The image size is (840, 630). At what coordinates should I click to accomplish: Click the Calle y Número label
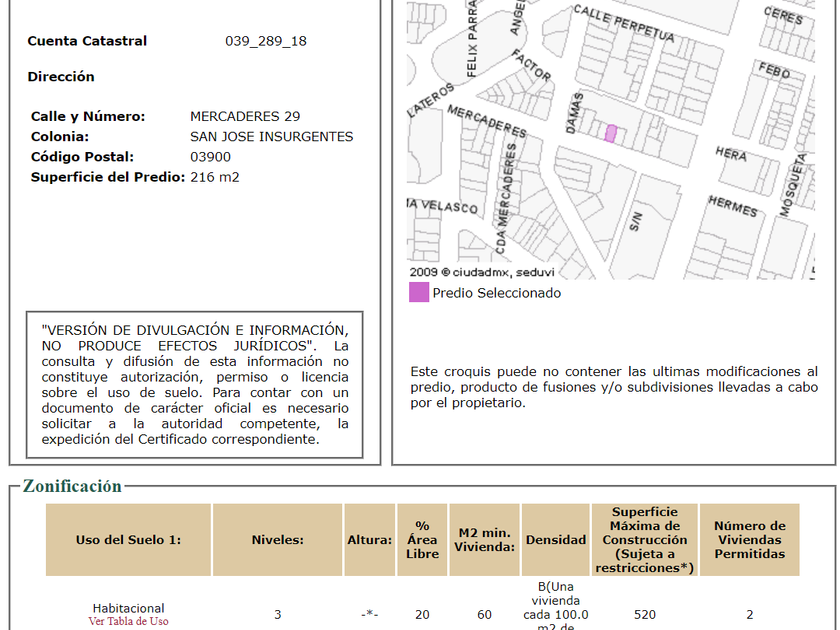click(88, 116)
